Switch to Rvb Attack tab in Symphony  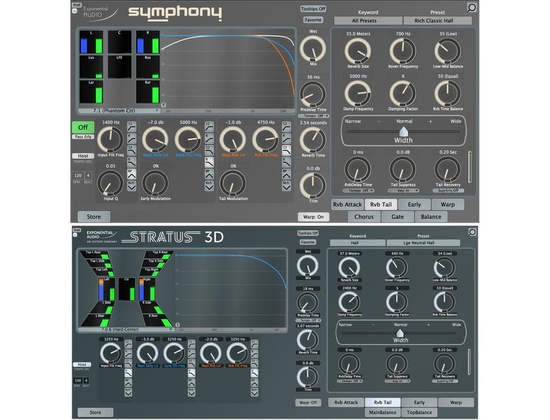[x=347, y=205]
